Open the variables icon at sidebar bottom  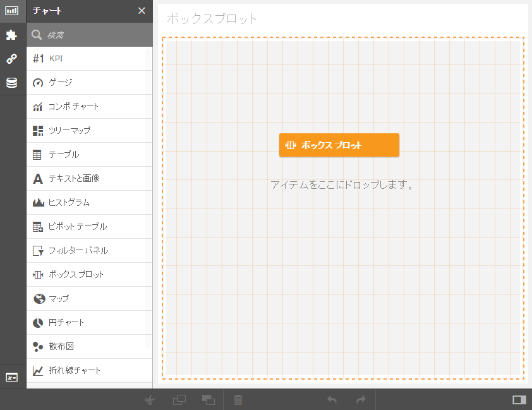(x=11, y=377)
